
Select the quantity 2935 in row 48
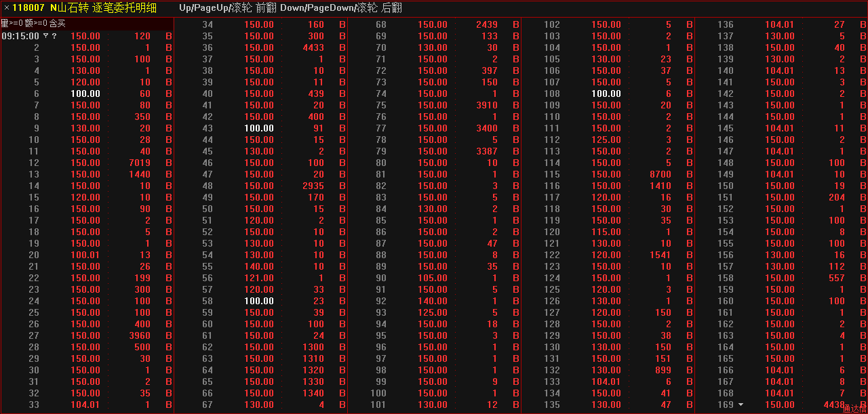313,186
